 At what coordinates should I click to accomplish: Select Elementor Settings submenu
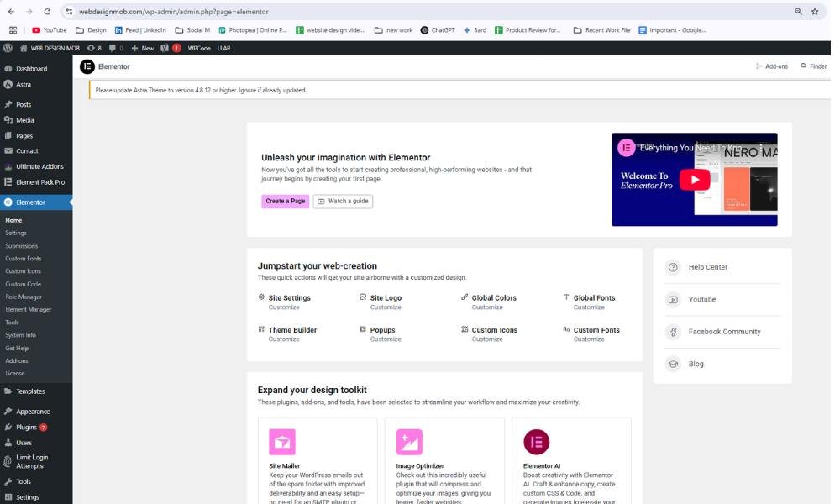[16, 233]
